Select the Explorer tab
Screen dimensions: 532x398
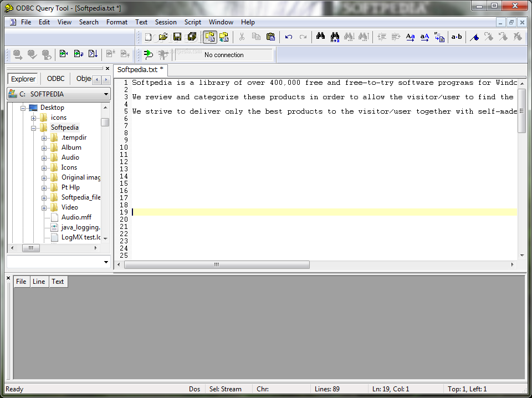pyautogui.click(x=23, y=79)
